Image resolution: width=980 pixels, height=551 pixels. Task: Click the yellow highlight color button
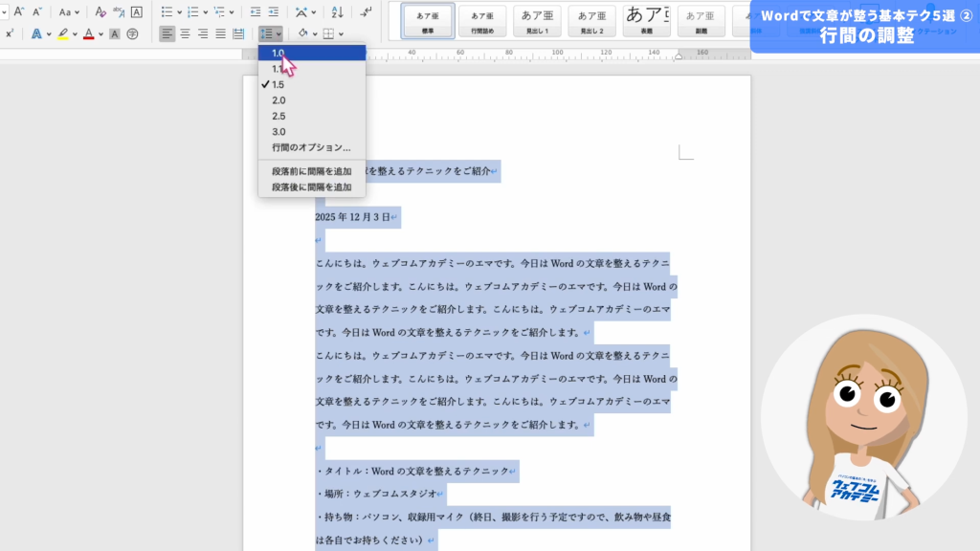click(62, 33)
